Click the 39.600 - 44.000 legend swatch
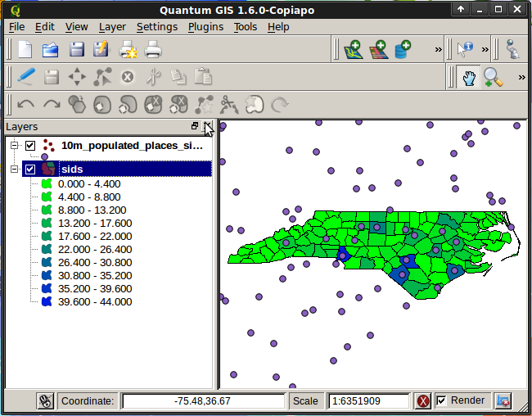 (47, 301)
